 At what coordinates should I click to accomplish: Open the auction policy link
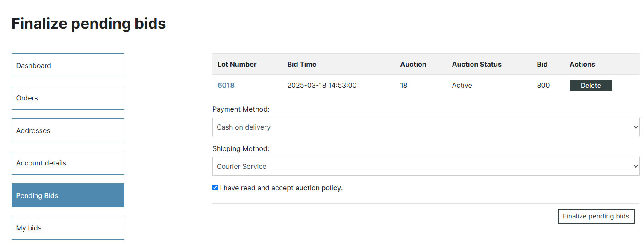318,188
